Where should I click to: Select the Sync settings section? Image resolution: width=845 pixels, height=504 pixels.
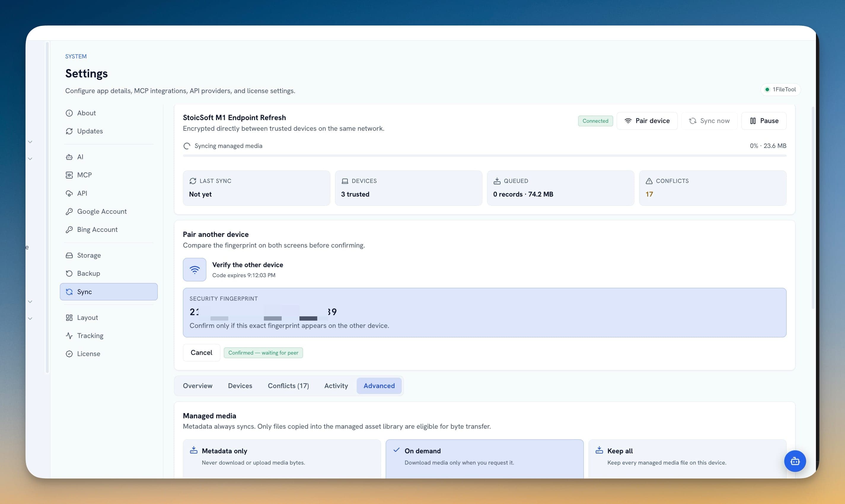pos(109,292)
